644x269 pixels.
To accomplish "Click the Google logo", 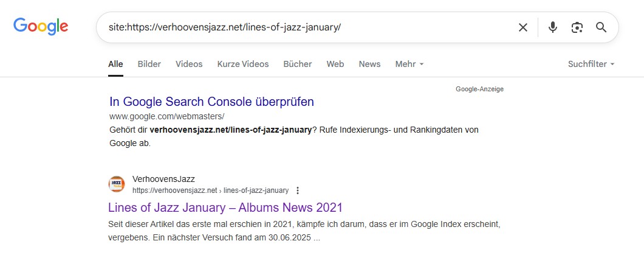I will coord(41,26).
